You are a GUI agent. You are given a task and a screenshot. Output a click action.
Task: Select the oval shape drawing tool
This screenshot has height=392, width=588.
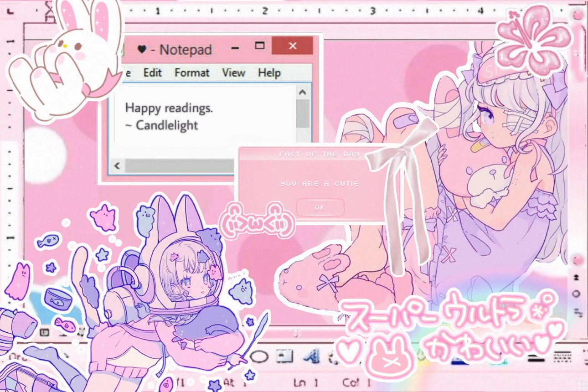click(259, 356)
